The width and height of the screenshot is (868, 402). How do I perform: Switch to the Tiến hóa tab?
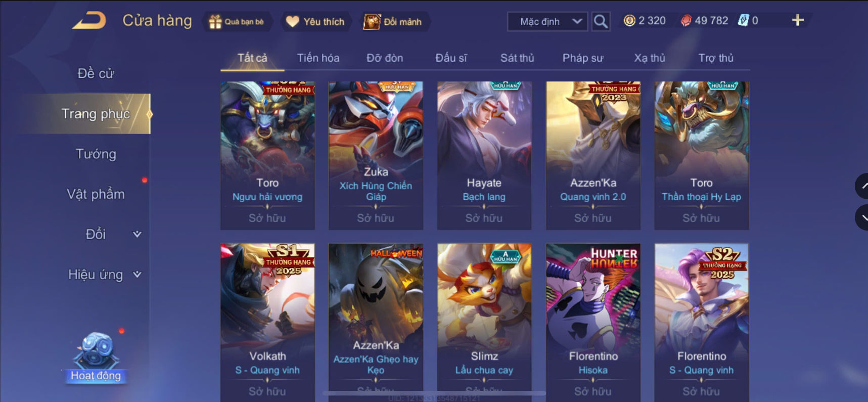coord(318,58)
